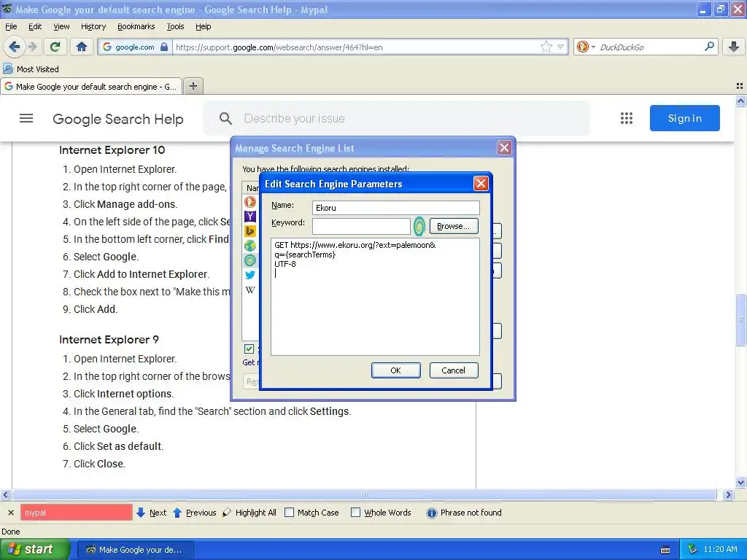Click the Get more engines link
The image size is (747, 560).
(251, 362)
